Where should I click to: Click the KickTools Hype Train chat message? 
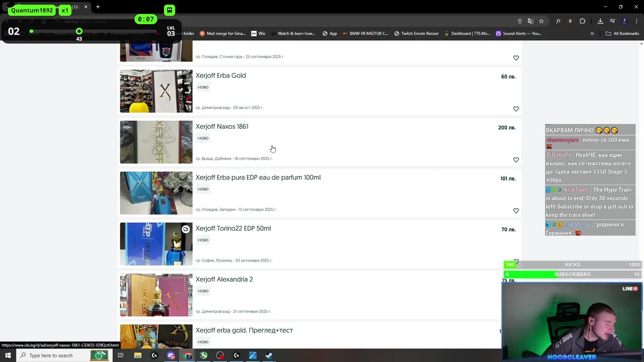590,202
